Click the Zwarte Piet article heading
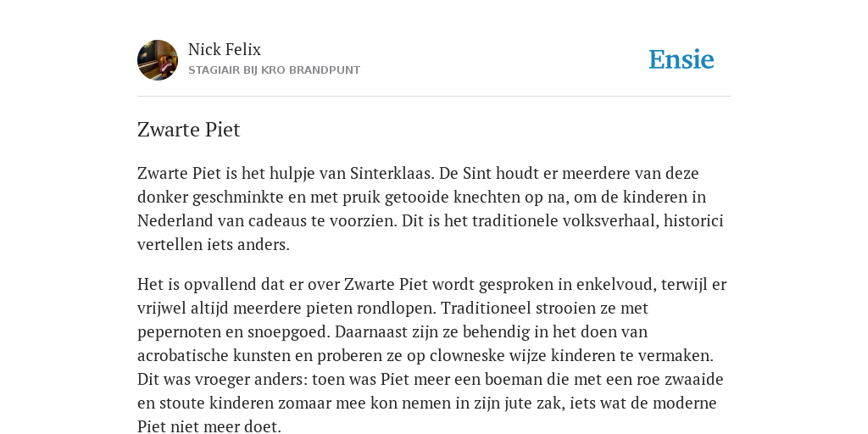868x434 pixels. click(x=189, y=130)
